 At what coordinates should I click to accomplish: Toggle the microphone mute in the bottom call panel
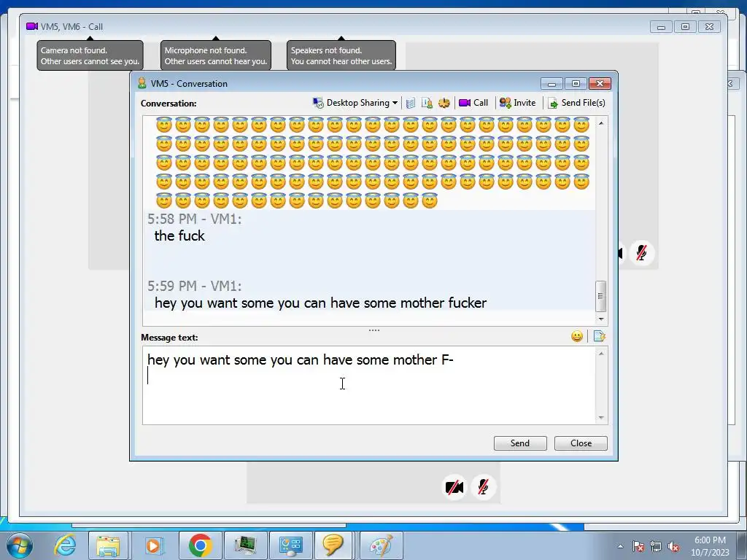(x=483, y=487)
